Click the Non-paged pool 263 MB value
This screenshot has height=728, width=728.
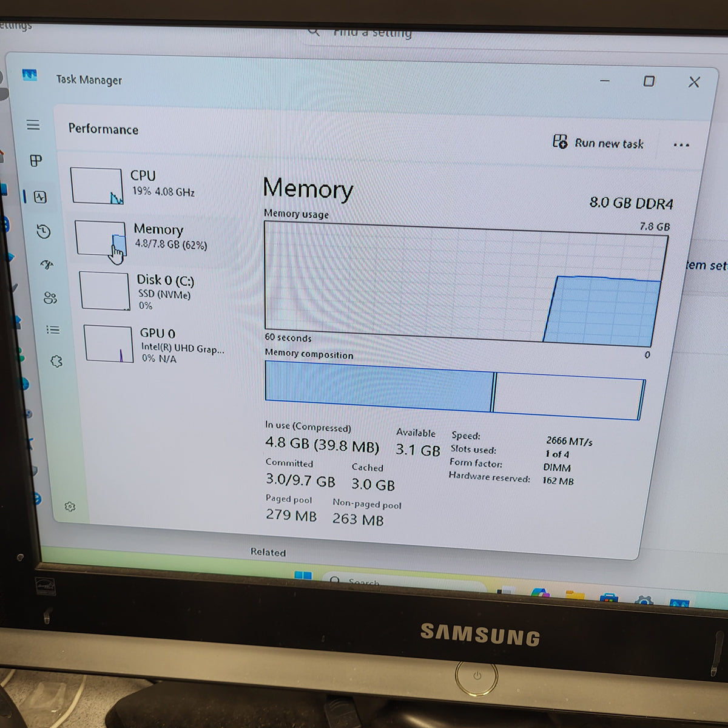(x=358, y=520)
